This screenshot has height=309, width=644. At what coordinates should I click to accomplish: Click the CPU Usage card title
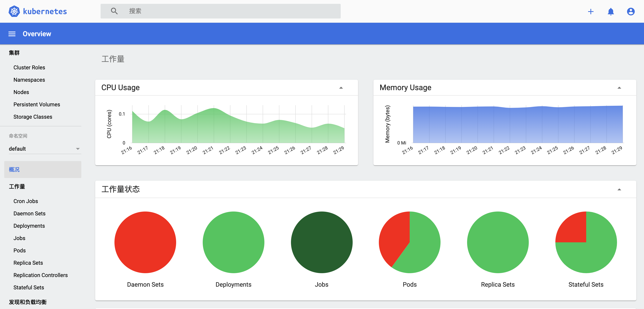click(x=120, y=88)
